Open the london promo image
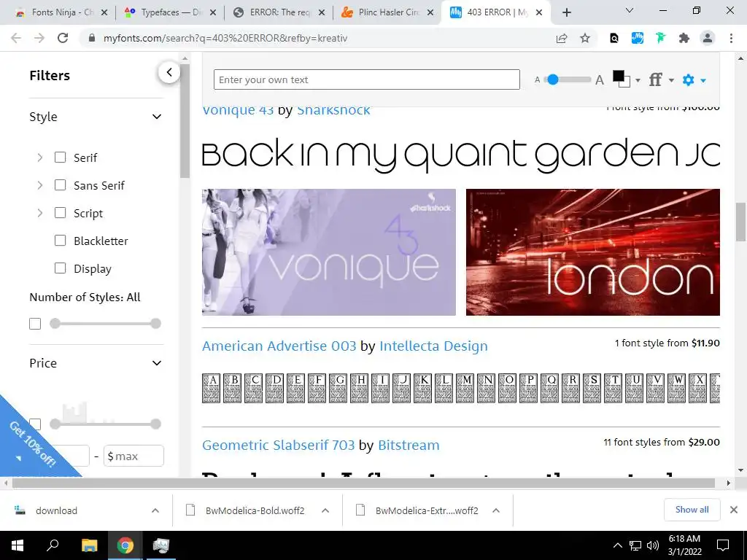 tap(592, 252)
